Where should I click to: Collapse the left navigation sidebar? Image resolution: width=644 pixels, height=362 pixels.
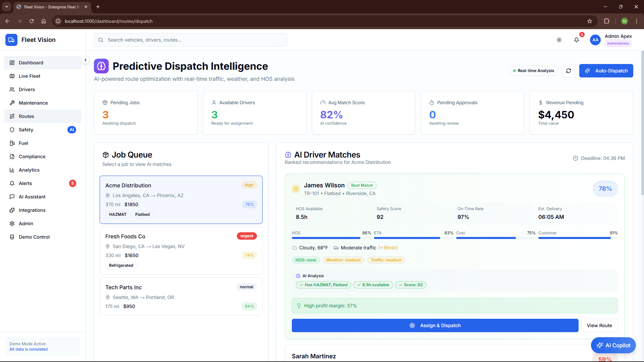(86, 60)
